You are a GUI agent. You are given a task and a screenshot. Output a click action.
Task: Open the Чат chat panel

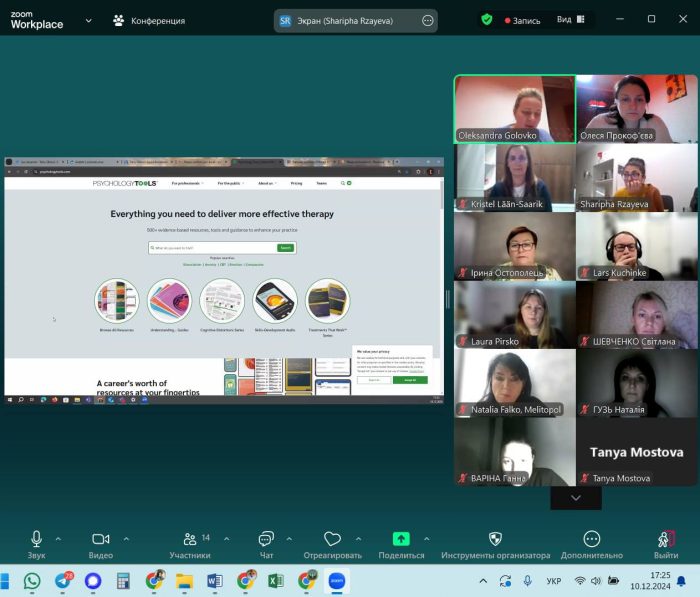click(266, 540)
